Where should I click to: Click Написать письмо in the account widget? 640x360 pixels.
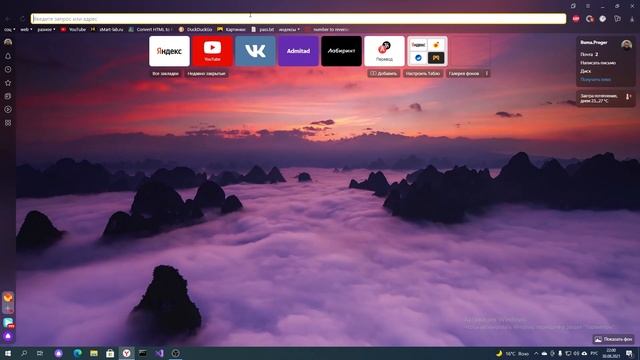pyautogui.click(x=598, y=63)
